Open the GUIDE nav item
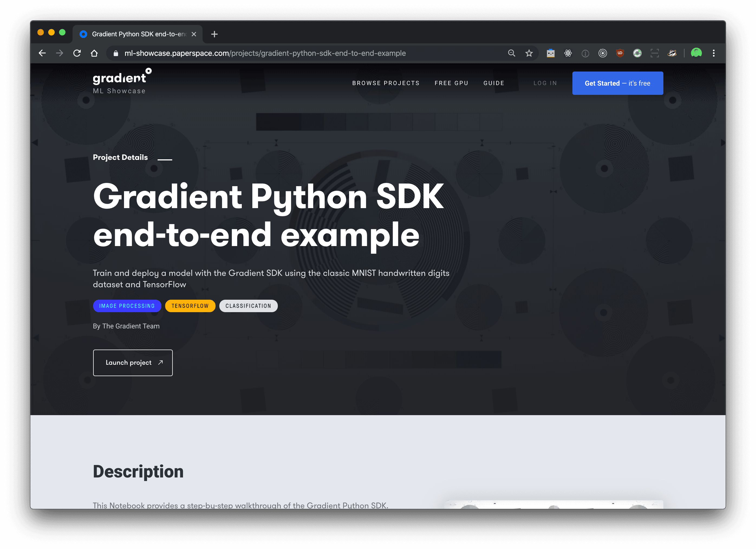 tap(494, 83)
